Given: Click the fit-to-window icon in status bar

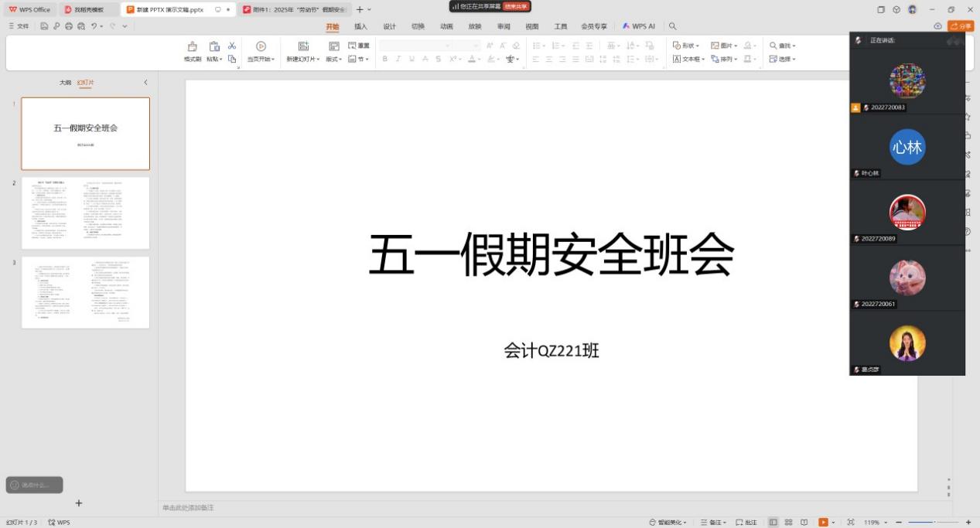Looking at the screenshot, I should (851, 523).
